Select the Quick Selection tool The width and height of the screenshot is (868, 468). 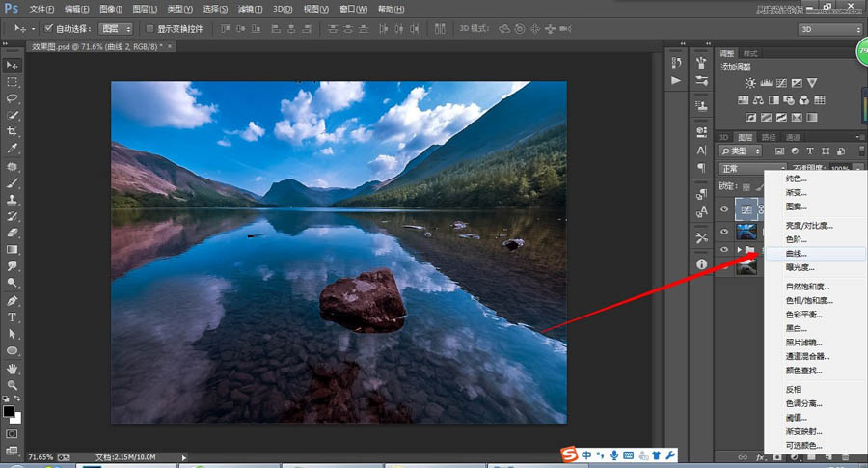pyautogui.click(x=12, y=115)
